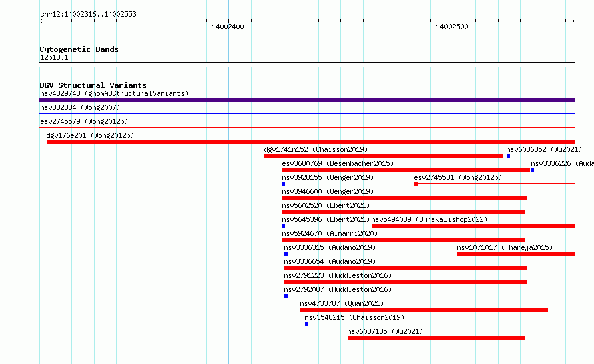Click the 14002400 ruler position label

228,27
